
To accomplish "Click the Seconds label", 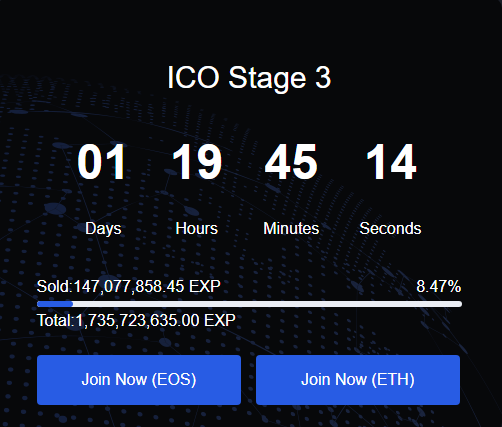I will 390,229.
